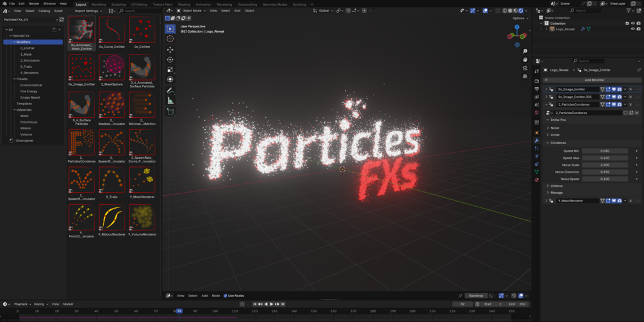Screen dimensions: 644x322
Task: Select the Cursor tool in viewport toolbar
Action: 170,39
